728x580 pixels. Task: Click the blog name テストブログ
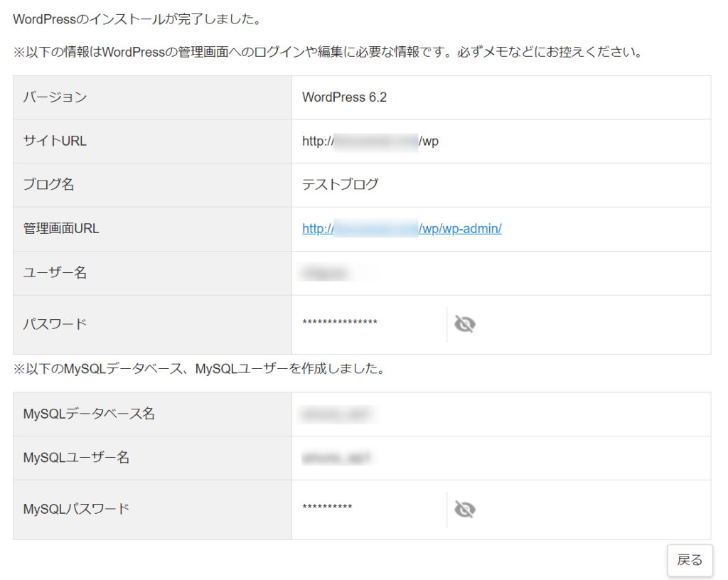(341, 185)
